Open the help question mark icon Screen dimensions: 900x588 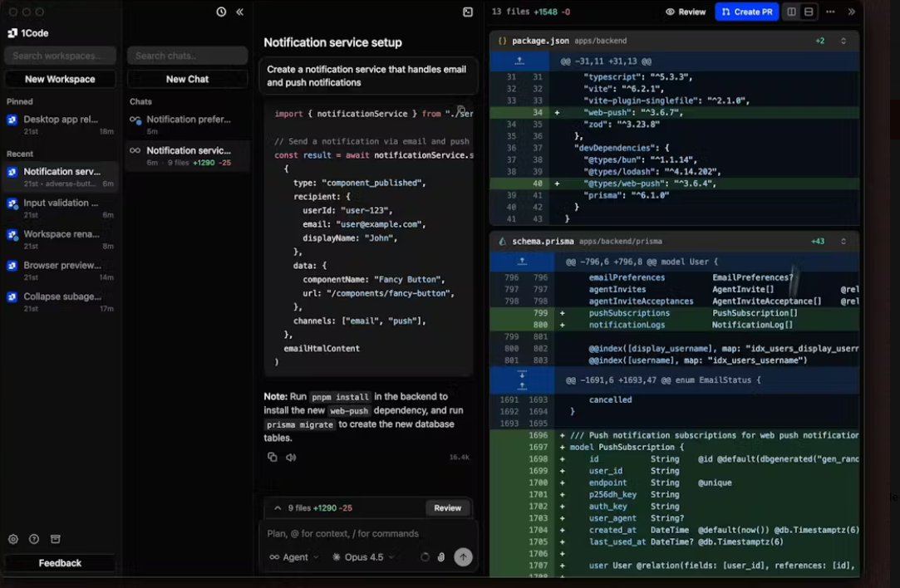click(34, 539)
